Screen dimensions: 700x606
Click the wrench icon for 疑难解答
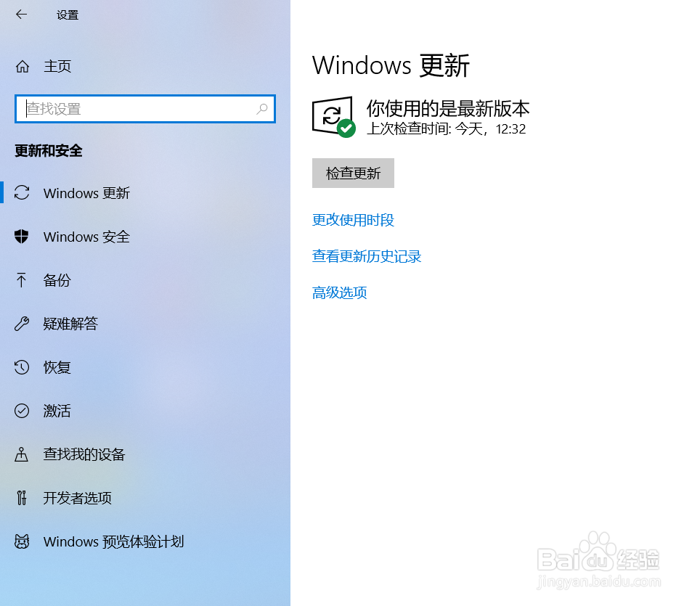pos(22,324)
